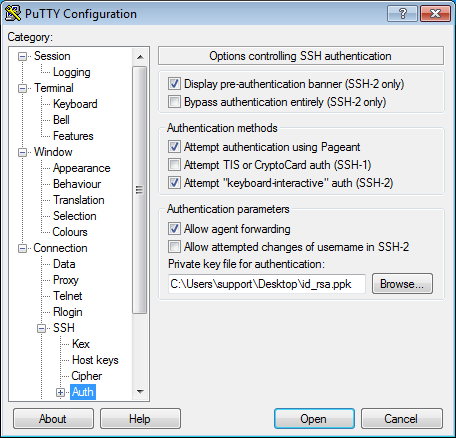Close the PuTTY Configuration window

[435, 13]
